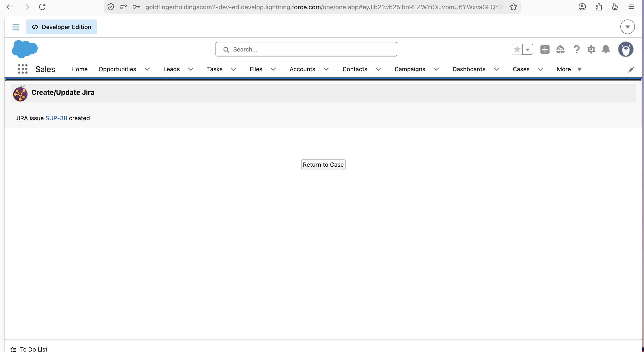644x352 pixels.
Task: Open the browser extensions icon
Action: [x=599, y=7]
